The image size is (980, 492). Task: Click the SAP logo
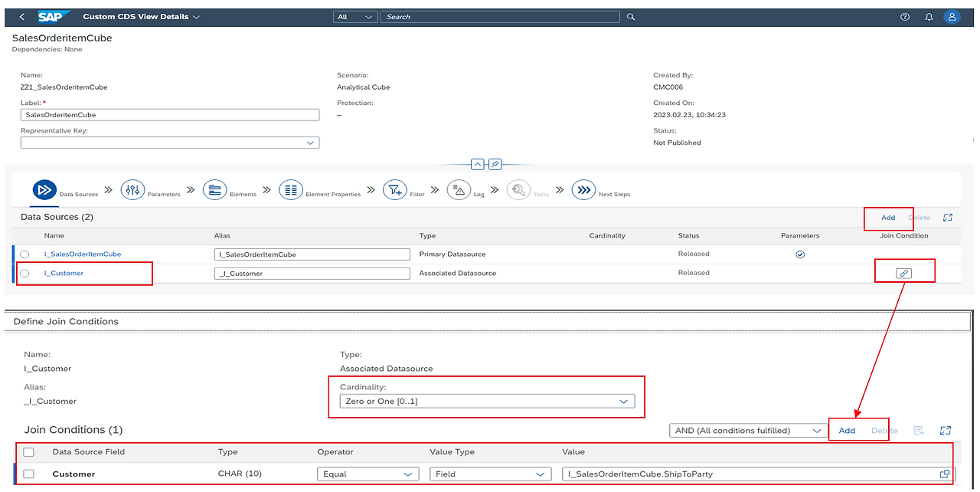tap(55, 16)
